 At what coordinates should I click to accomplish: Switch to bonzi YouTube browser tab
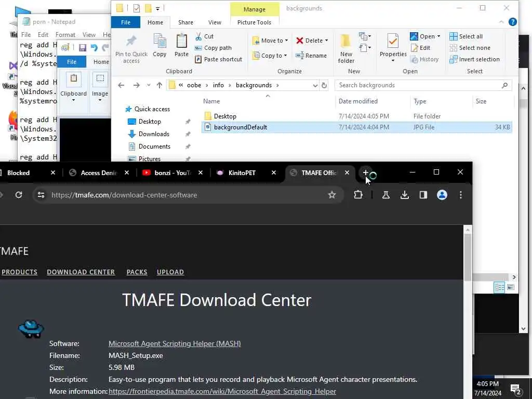click(171, 172)
